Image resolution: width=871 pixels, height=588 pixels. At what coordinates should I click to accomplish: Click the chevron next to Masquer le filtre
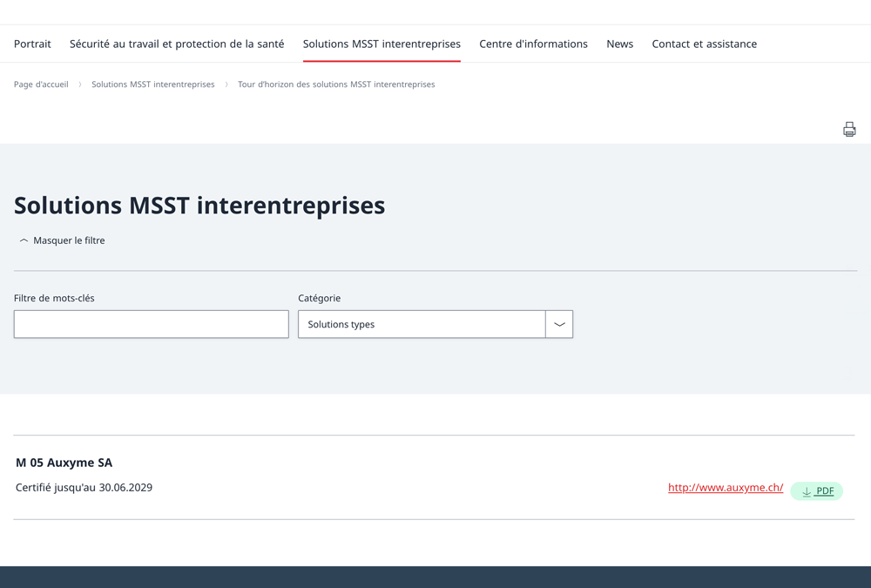(24, 240)
